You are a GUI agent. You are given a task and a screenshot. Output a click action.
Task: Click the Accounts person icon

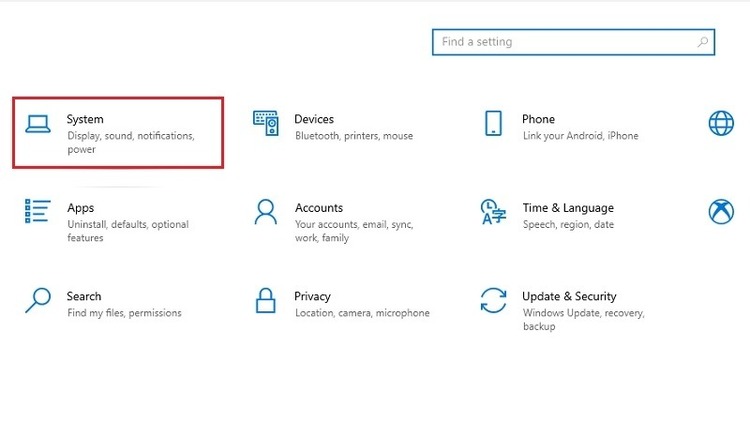[x=266, y=212]
